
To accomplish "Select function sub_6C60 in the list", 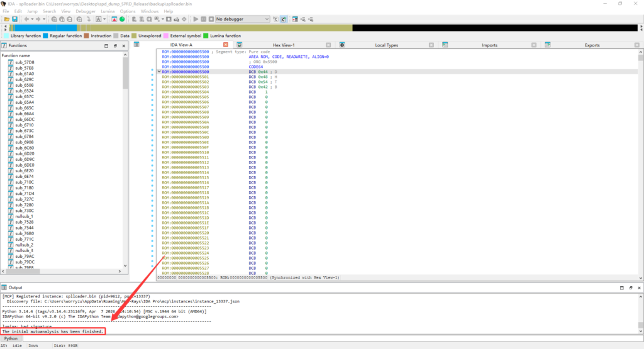I will (25, 148).
